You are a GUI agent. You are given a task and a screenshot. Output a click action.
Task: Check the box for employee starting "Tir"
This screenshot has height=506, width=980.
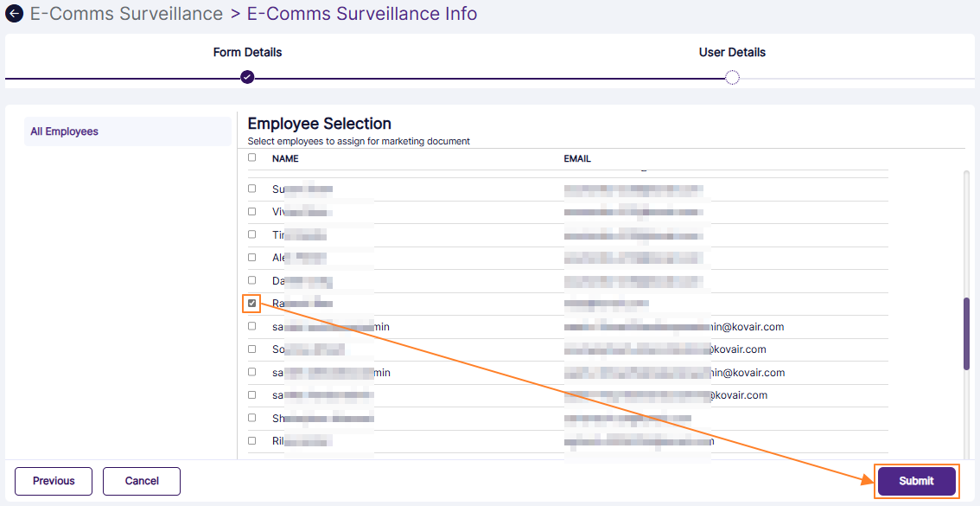pyautogui.click(x=252, y=234)
